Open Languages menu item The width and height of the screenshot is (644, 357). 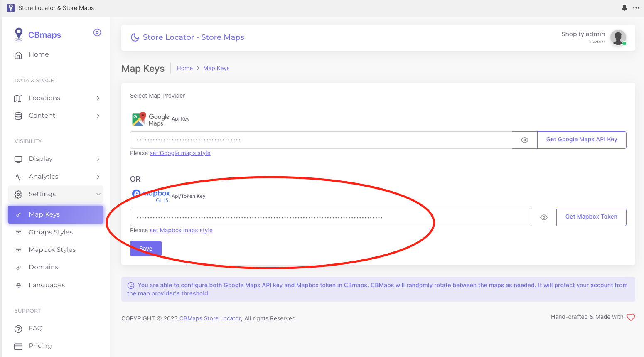point(56,285)
